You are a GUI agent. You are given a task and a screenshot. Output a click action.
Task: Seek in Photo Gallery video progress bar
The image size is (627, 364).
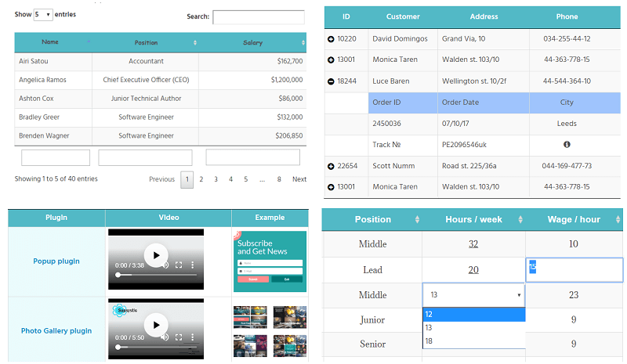point(157,348)
